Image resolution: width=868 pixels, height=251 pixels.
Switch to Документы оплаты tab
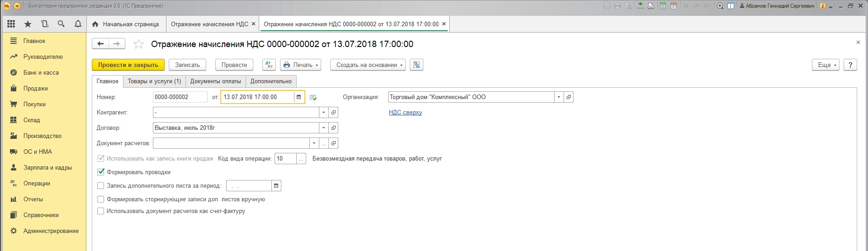215,81
